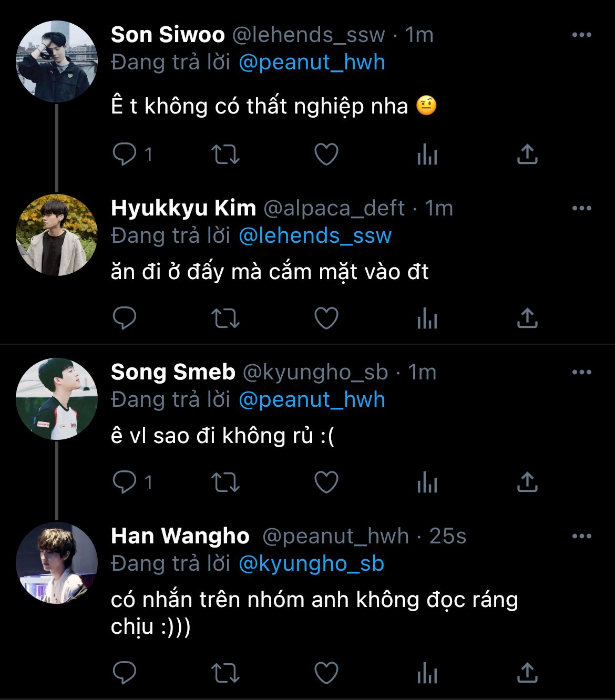Reply to Son Siwoo's tweet
This screenshot has height=700, width=615.
click(x=125, y=155)
